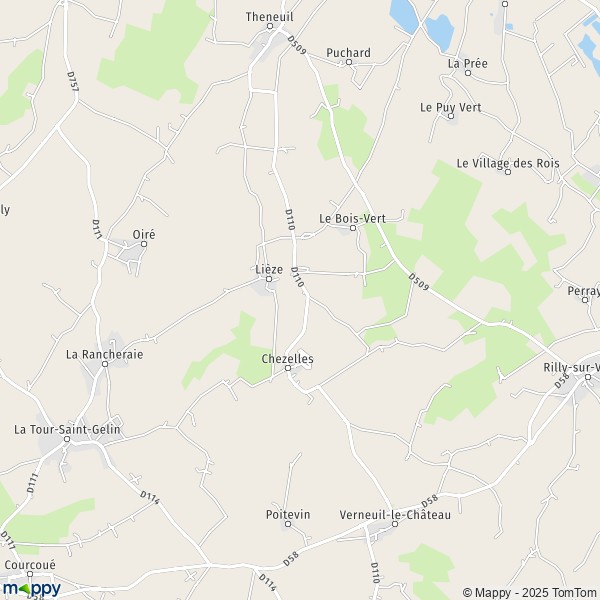Click the Theneuil place marker
The height and width of the screenshot is (600, 600).
pos(270,26)
